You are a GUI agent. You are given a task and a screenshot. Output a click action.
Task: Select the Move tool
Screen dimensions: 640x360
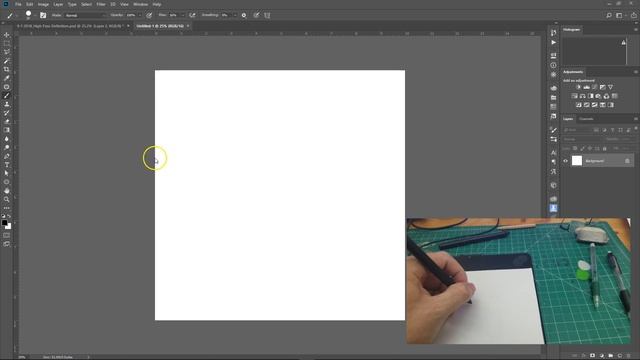coord(7,35)
